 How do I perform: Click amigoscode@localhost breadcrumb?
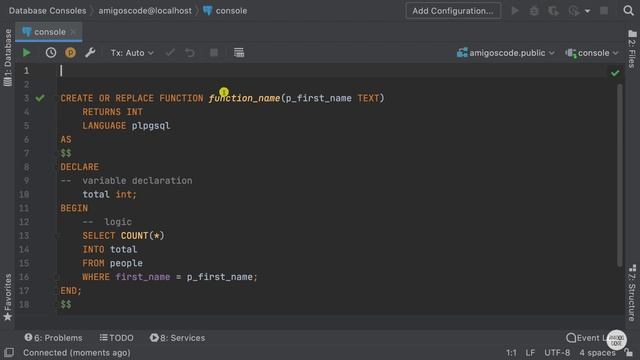pyautogui.click(x=145, y=11)
